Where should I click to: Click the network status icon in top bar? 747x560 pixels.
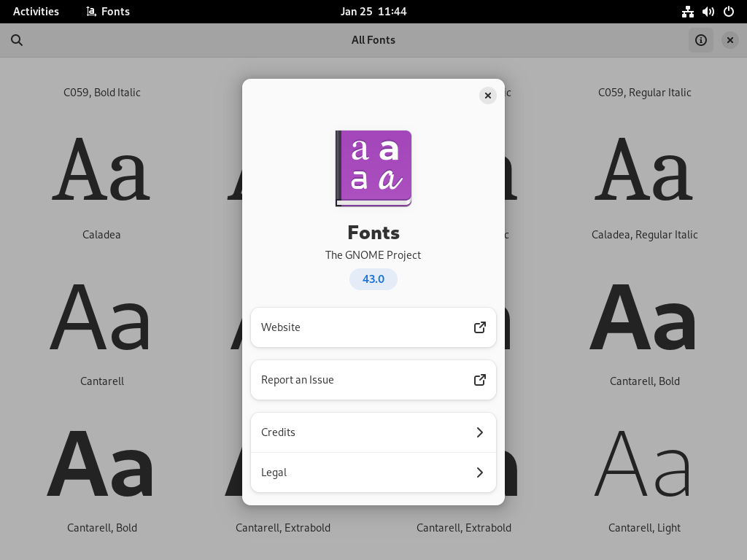coord(687,12)
